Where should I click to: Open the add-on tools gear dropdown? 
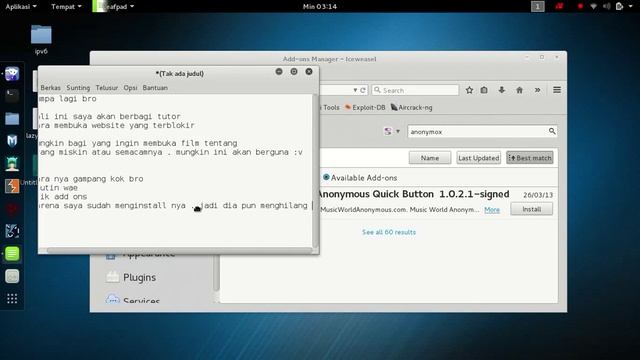pyautogui.click(x=391, y=131)
